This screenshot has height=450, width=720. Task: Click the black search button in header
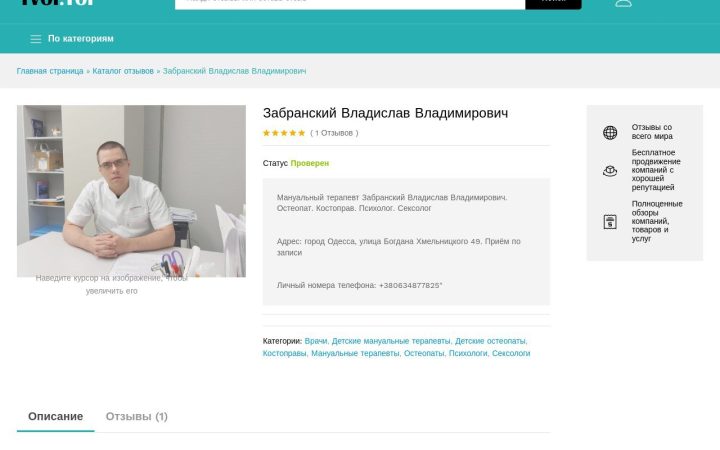[553, 3]
